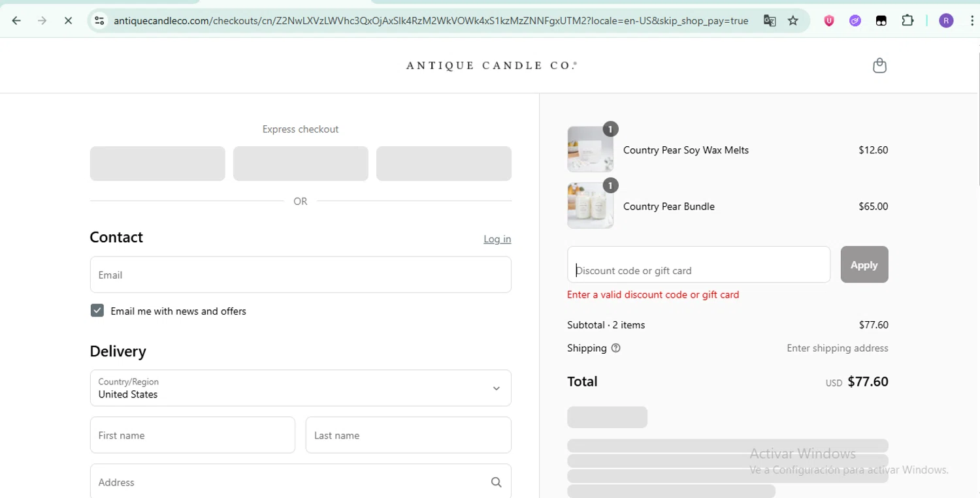Image resolution: width=980 pixels, height=498 pixels.
Task: Stop loading the page
Action: [68, 21]
